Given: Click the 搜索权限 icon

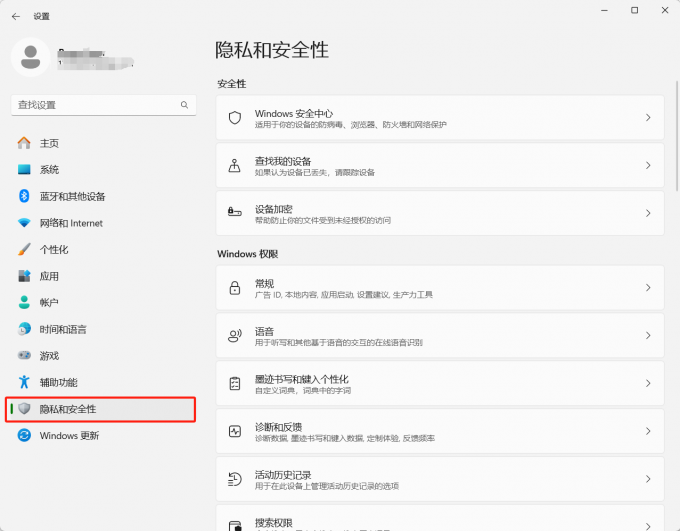Looking at the screenshot, I should click(x=235, y=526).
